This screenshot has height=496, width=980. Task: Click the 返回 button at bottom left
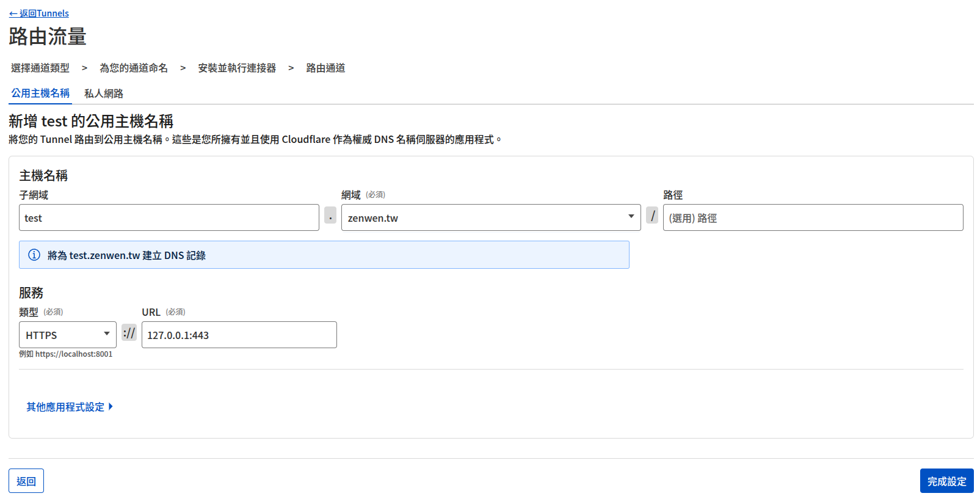click(26, 481)
